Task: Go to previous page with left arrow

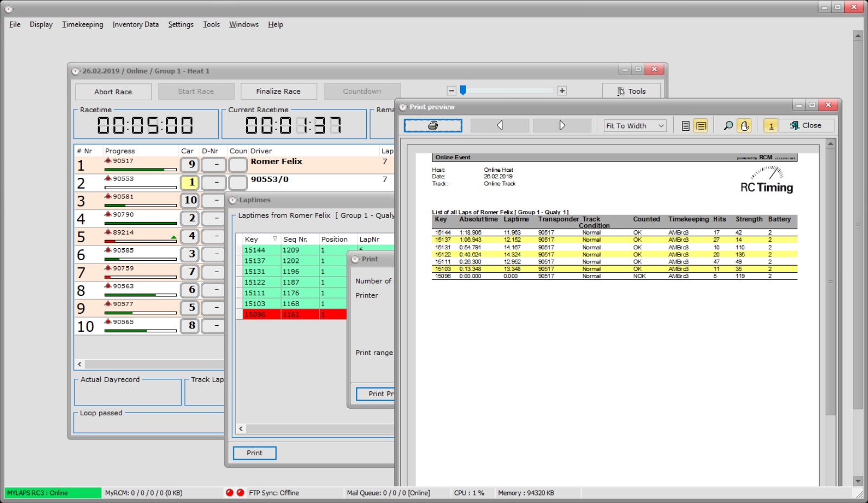Action: [500, 126]
